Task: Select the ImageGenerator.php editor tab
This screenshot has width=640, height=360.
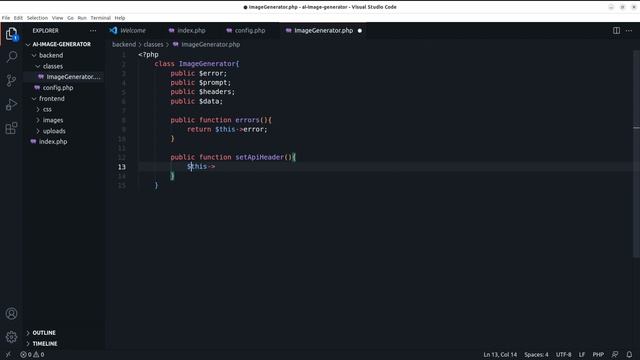Action: pos(323,31)
